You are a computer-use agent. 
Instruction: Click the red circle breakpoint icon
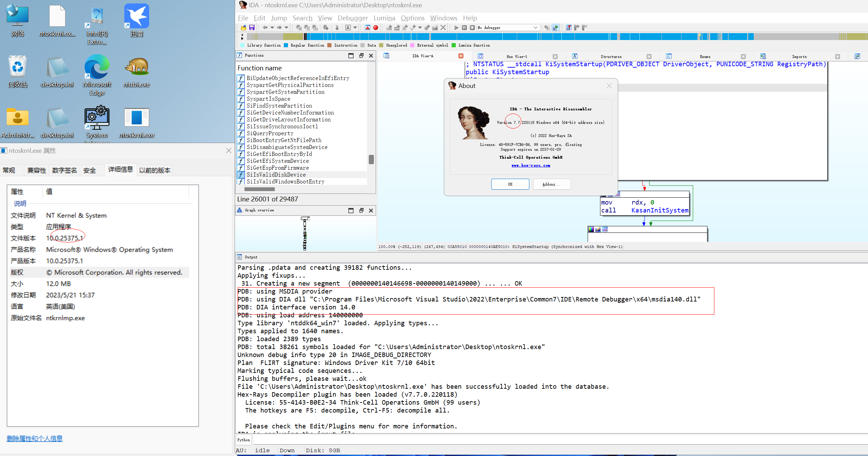(x=376, y=28)
